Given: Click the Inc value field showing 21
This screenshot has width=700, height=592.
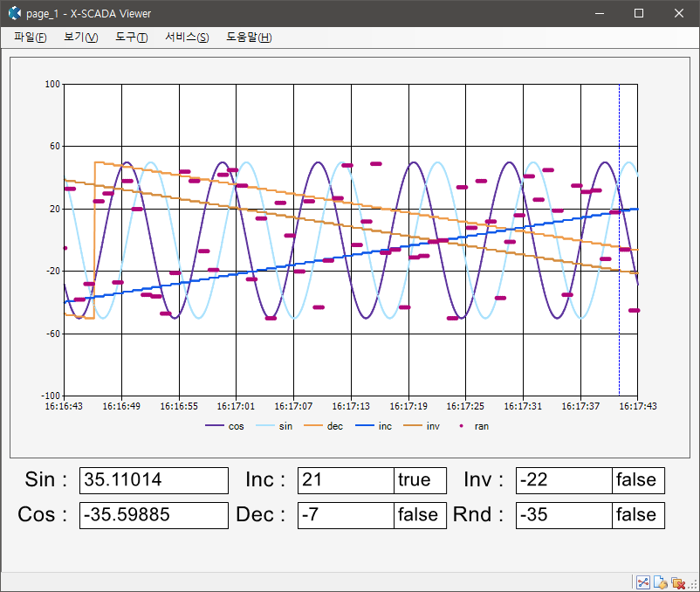Looking at the screenshot, I should (346, 480).
